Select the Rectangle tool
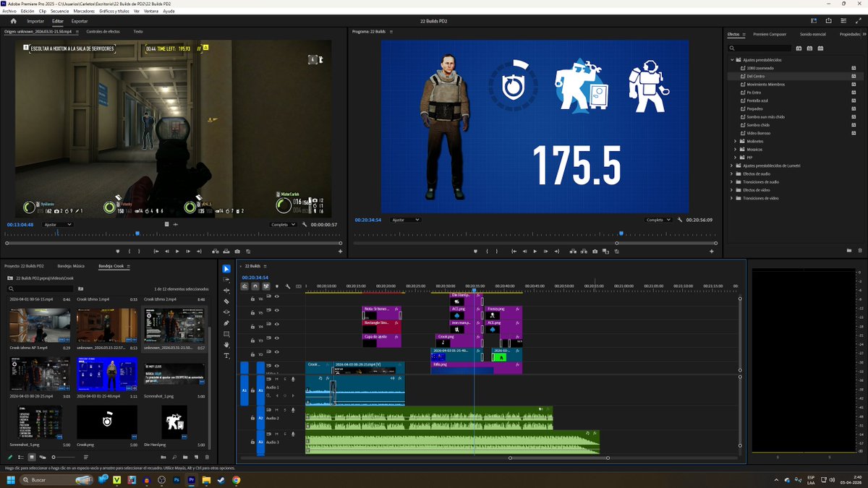The image size is (868, 488). pyautogui.click(x=226, y=334)
